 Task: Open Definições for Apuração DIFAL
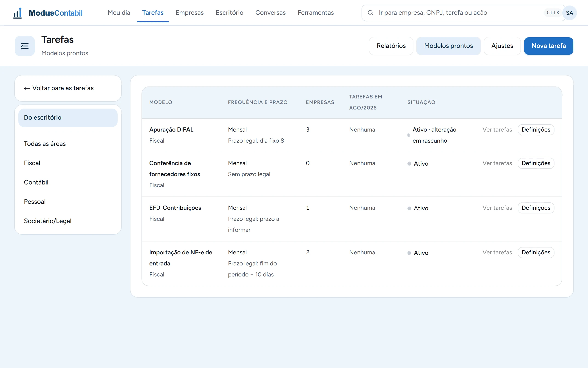coord(536,130)
